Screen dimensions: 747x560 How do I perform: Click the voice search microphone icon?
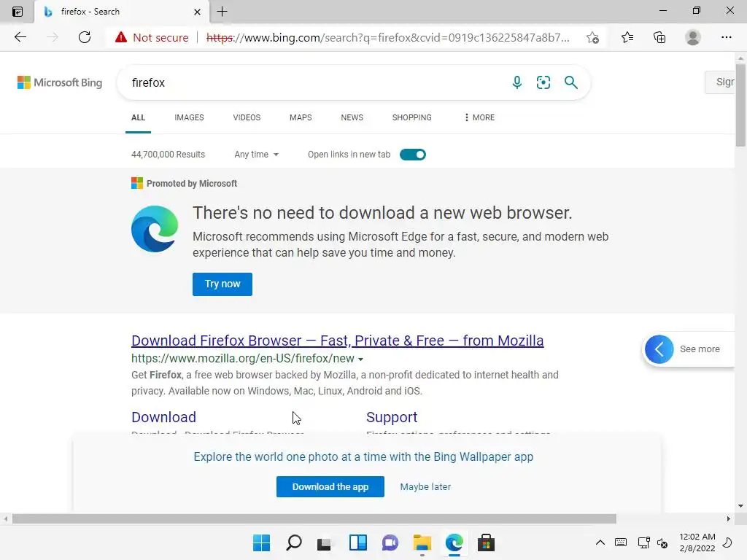517,82
